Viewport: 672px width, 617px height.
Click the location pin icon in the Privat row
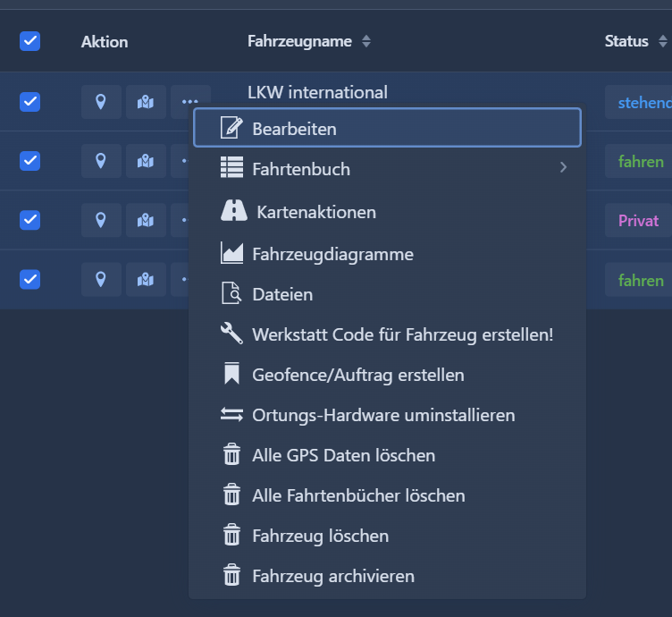coord(101,220)
